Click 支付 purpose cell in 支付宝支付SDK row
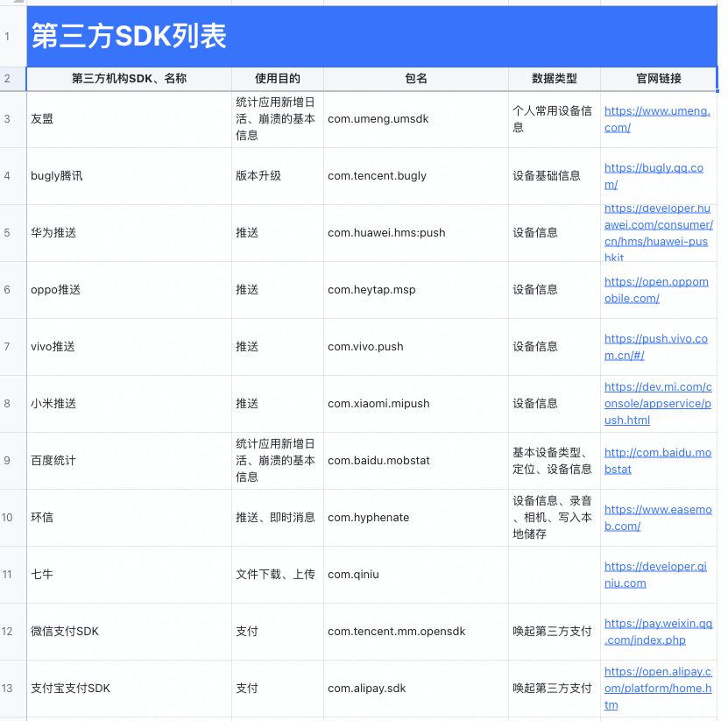 point(277,688)
